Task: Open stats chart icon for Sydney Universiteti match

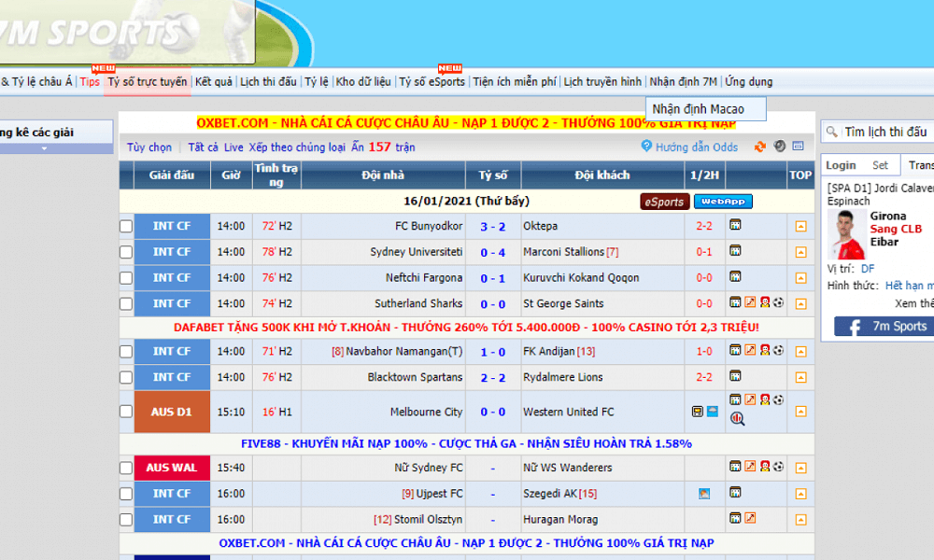Action: point(735,250)
